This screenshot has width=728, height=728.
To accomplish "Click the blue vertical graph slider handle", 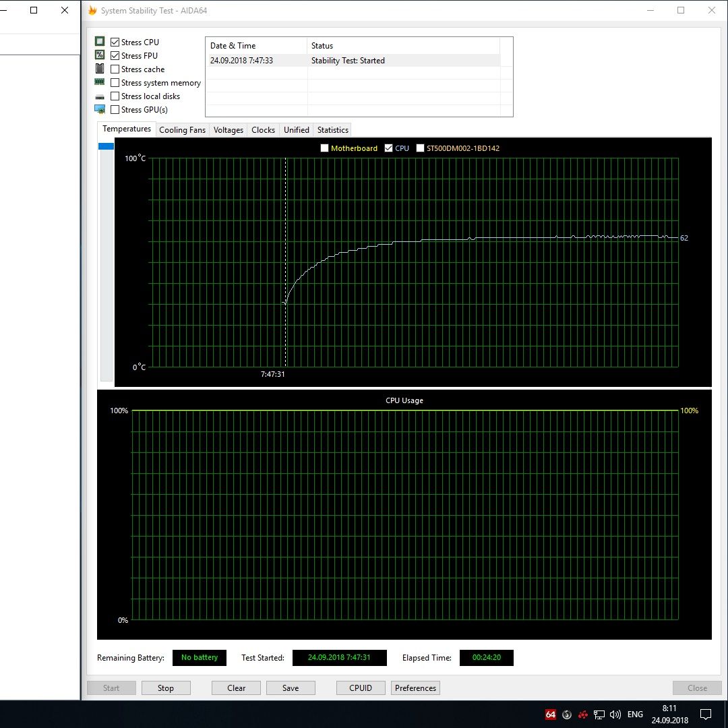I will (x=107, y=146).
